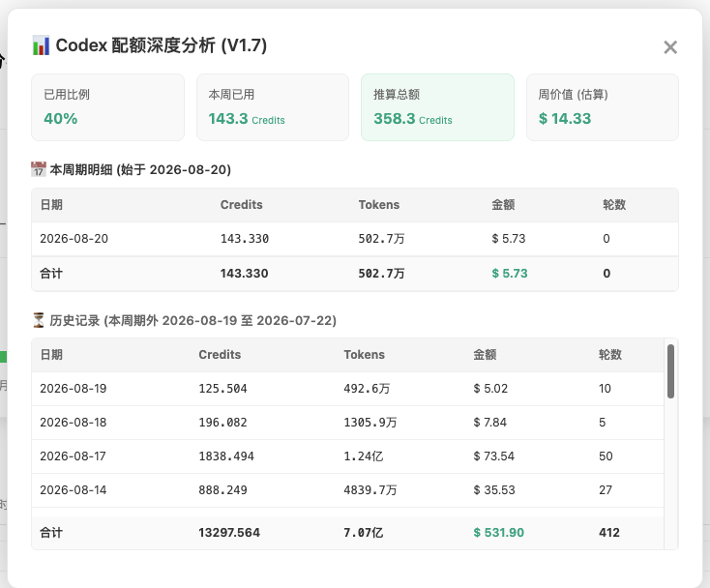Click the 1838.494 credits cell
Viewport: 710px width, 588px height.
tap(226, 456)
